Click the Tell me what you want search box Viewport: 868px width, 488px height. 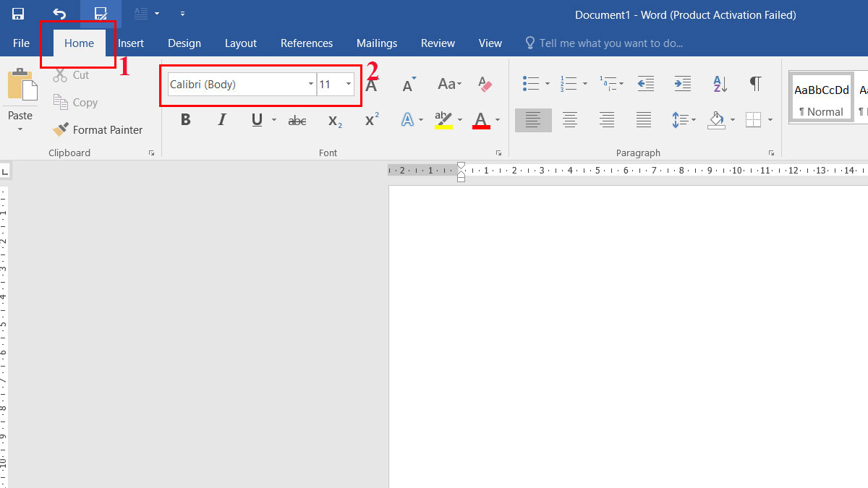pyautogui.click(x=610, y=43)
